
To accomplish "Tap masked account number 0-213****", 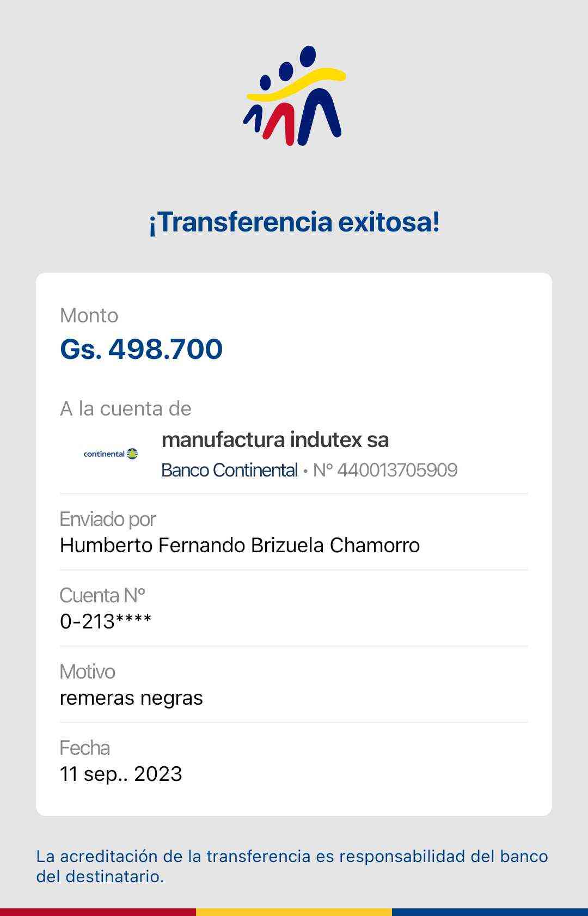I will pyautogui.click(x=106, y=621).
